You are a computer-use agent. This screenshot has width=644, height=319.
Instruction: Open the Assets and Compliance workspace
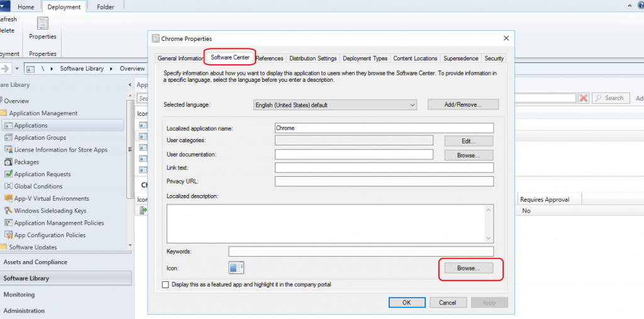(x=66, y=262)
